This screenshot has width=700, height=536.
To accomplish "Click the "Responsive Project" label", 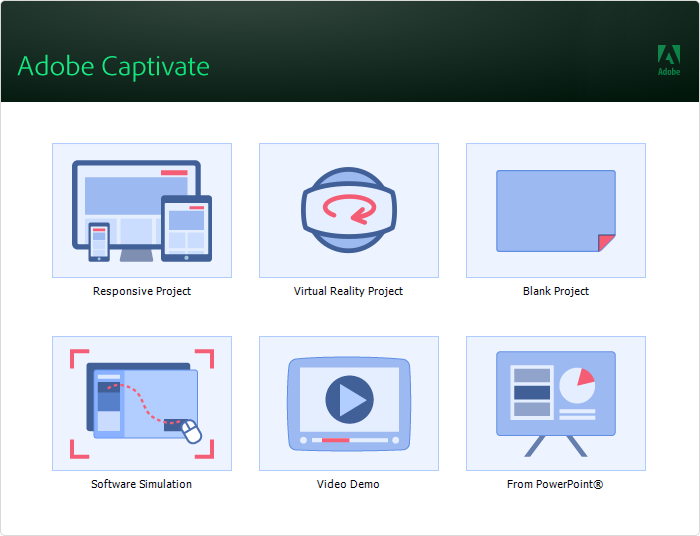I will pyautogui.click(x=142, y=291).
